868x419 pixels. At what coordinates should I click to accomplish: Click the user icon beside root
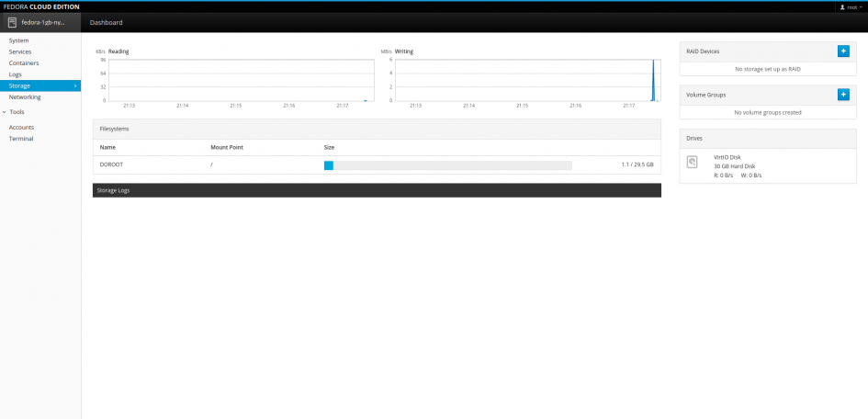pyautogui.click(x=842, y=6)
